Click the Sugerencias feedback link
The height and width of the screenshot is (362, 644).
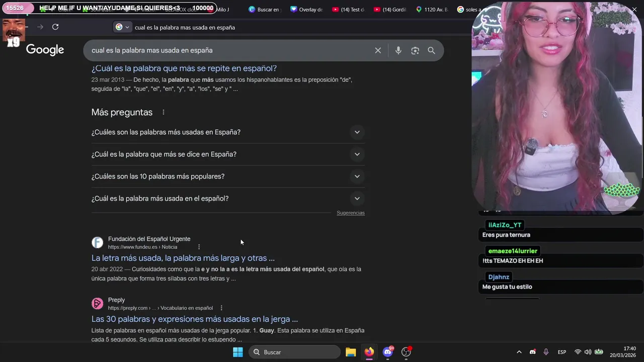click(x=351, y=213)
